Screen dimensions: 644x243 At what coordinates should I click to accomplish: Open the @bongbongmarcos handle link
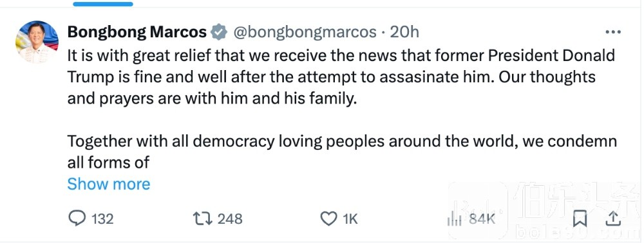point(305,32)
